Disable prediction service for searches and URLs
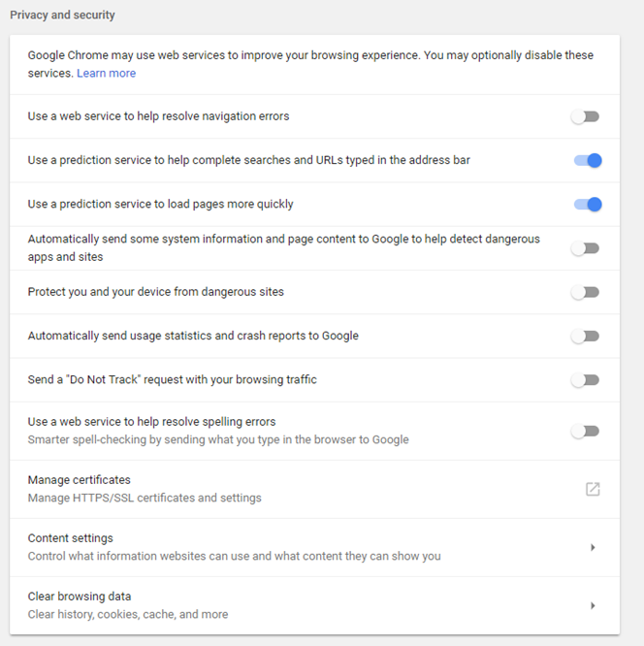Viewport: 644px width, 646px height. point(588,160)
